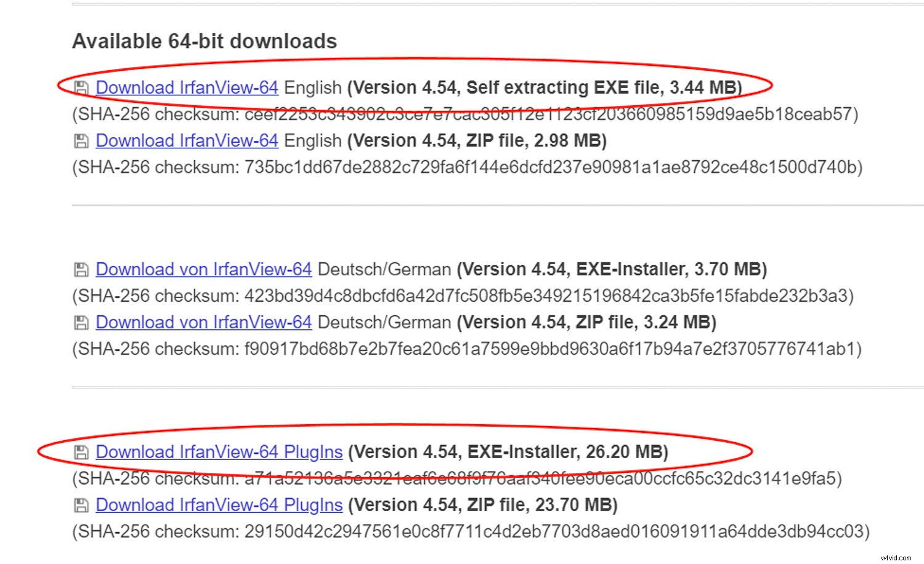Viewport: 924px width, 564px height.
Task: Click the Available 64-bit downloads heading
Action: click(205, 41)
